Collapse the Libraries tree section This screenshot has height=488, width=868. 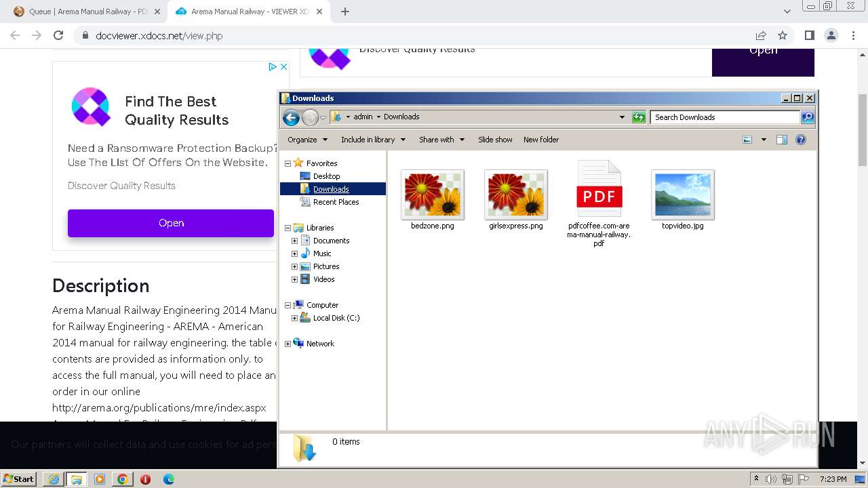288,228
